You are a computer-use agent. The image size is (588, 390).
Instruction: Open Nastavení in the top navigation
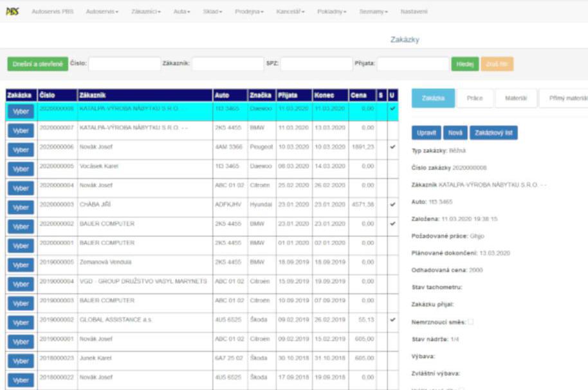coord(414,12)
